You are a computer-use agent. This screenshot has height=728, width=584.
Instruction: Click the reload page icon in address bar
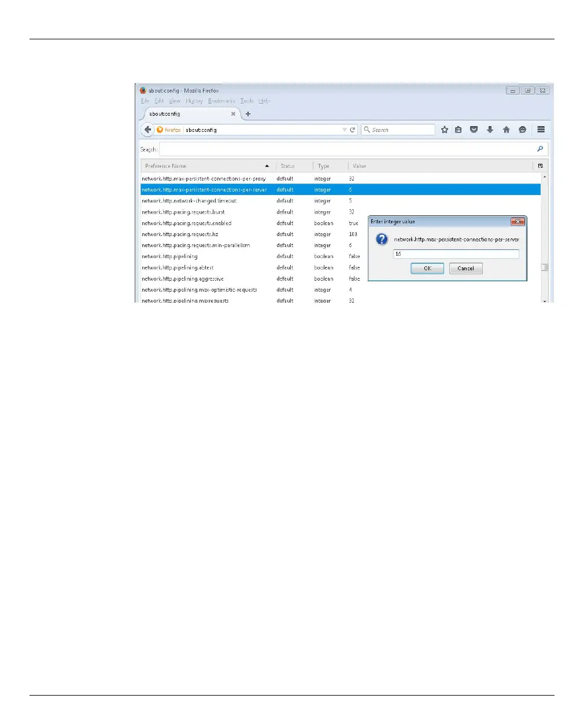tap(352, 130)
